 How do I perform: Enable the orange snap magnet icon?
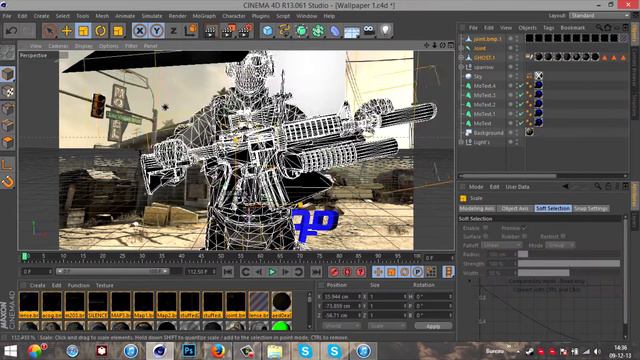(8, 182)
